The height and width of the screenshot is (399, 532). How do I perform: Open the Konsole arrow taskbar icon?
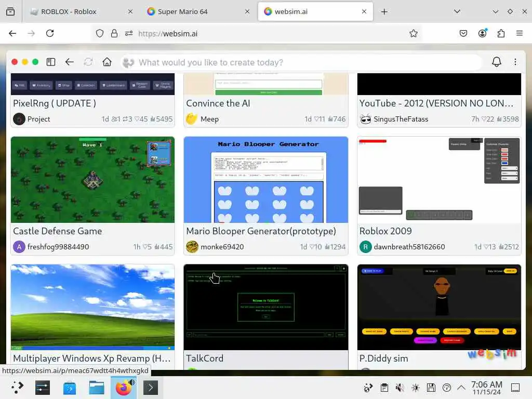tap(151, 388)
